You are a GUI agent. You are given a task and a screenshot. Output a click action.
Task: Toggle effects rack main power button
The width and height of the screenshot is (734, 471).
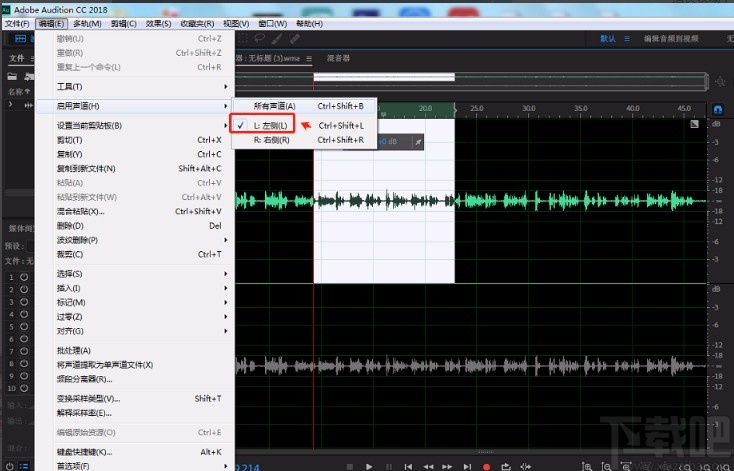click(x=10, y=466)
